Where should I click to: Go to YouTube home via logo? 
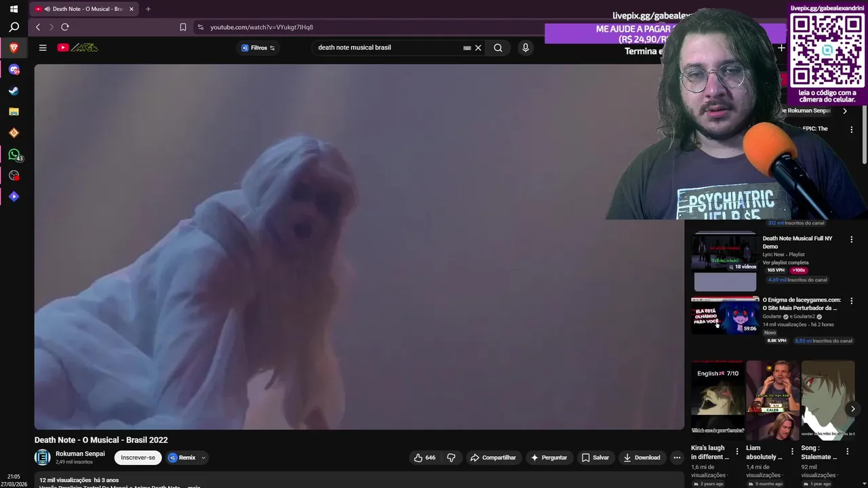(77, 47)
